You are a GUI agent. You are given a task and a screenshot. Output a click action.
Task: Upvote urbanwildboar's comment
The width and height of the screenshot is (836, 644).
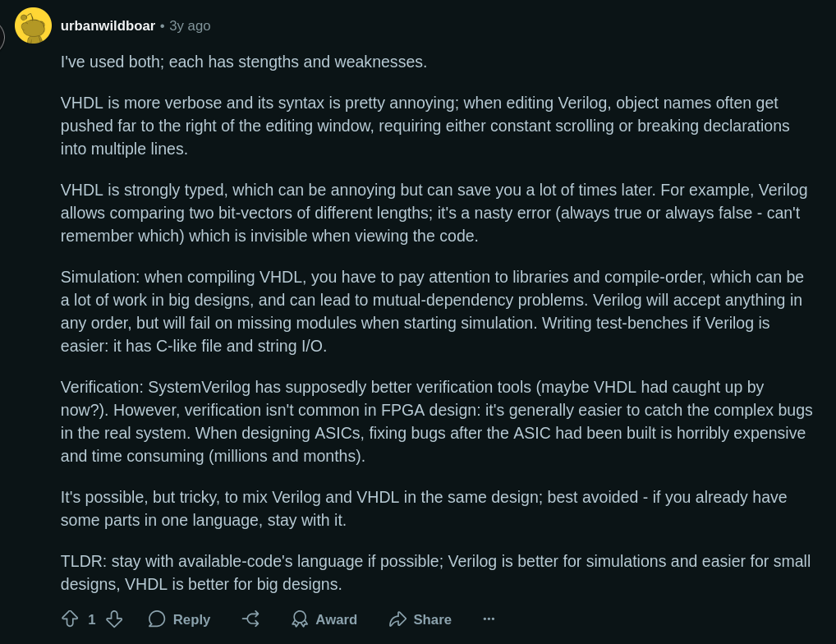[70, 619]
